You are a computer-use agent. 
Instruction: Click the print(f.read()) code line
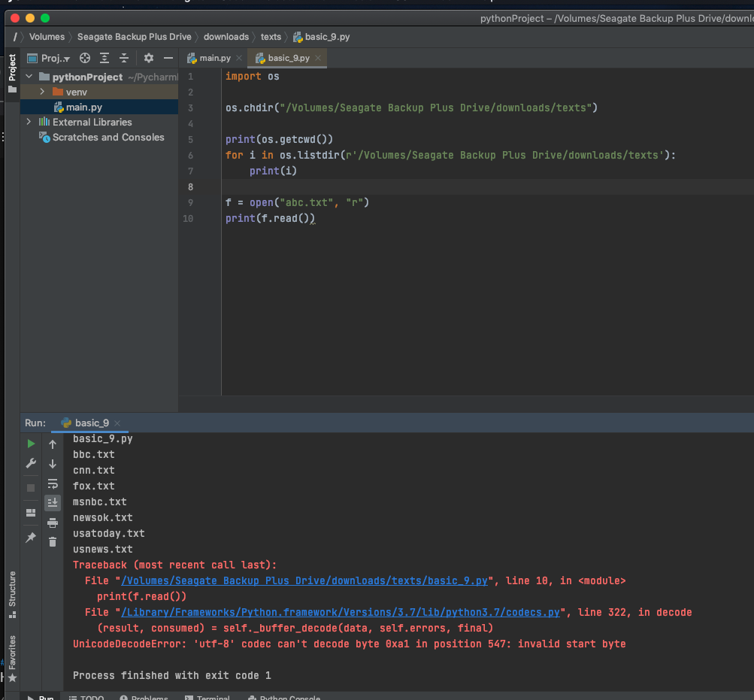[x=270, y=218]
